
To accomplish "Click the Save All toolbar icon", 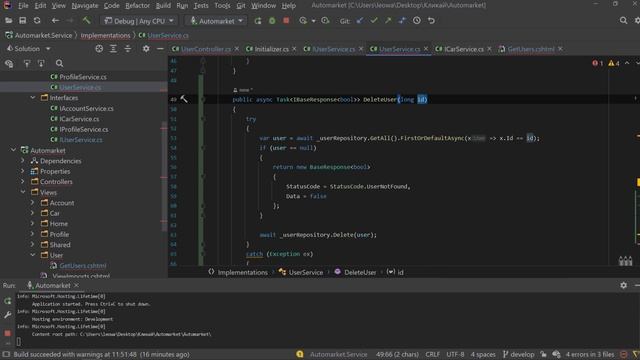I will point(22,20).
